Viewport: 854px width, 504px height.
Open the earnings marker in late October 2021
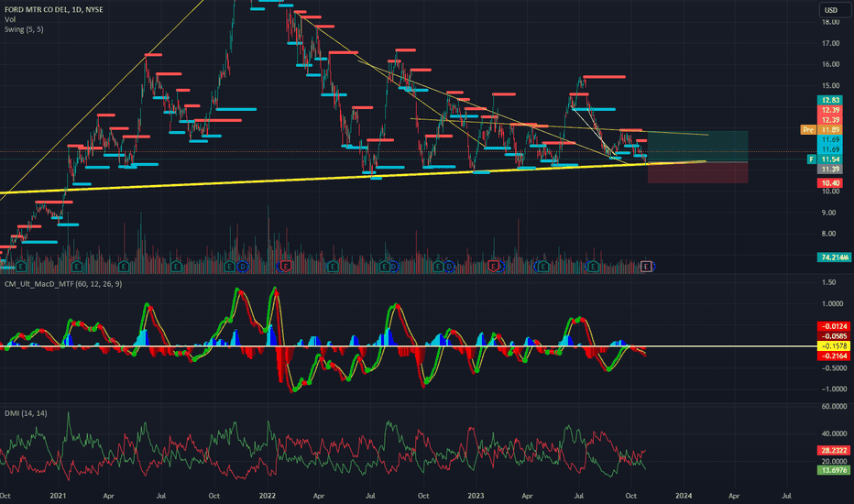(x=230, y=267)
